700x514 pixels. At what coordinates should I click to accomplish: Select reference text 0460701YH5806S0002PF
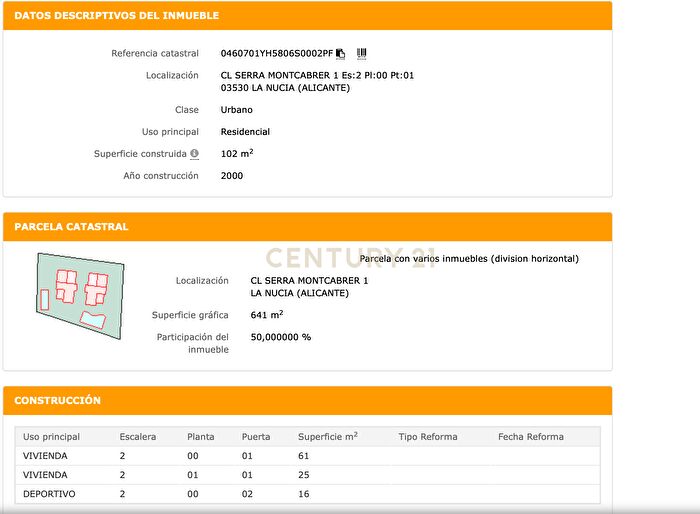coord(277,54)
